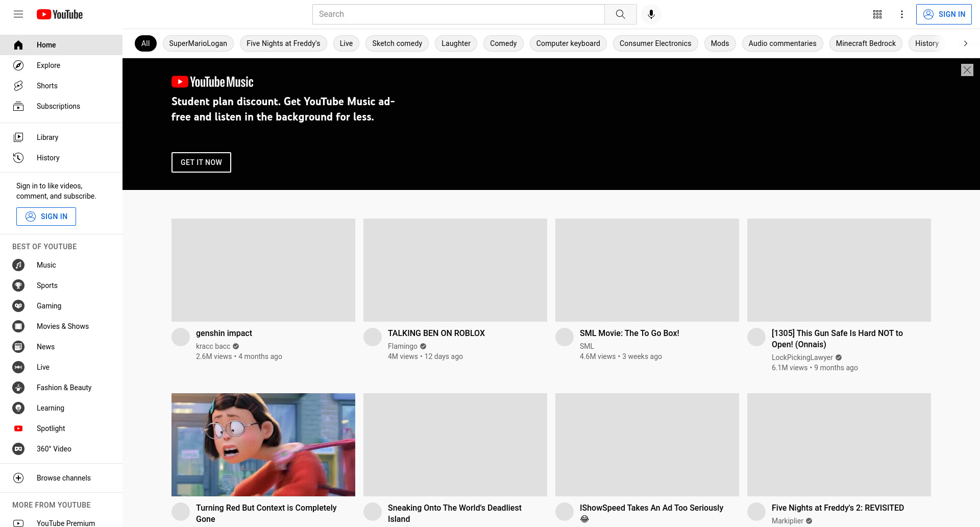980x527 pixels.
Task: Visit the Markiplier channel
Action: coord(788,521)
